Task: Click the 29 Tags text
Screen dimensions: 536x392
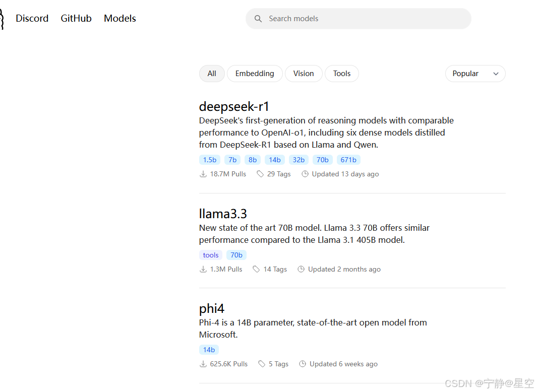Action: tap(279, 174)
